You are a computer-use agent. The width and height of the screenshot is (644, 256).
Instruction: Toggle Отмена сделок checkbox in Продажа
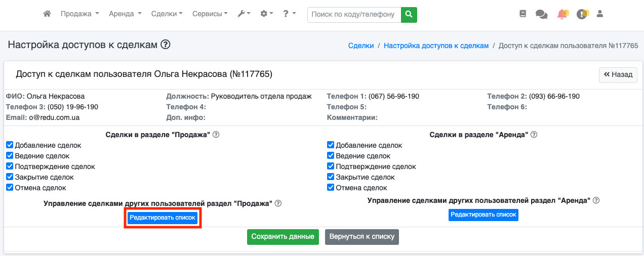[10, 187]
